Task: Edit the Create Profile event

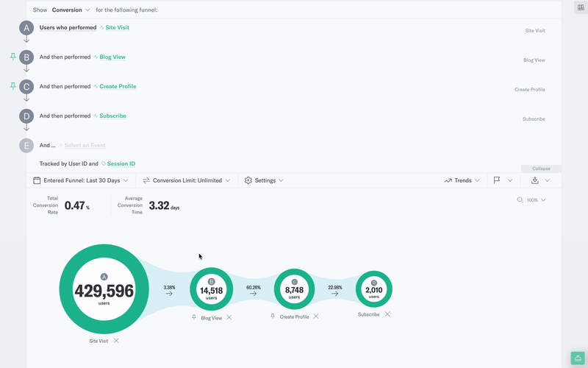Action: pyautogui.click(x=118, y=86)
